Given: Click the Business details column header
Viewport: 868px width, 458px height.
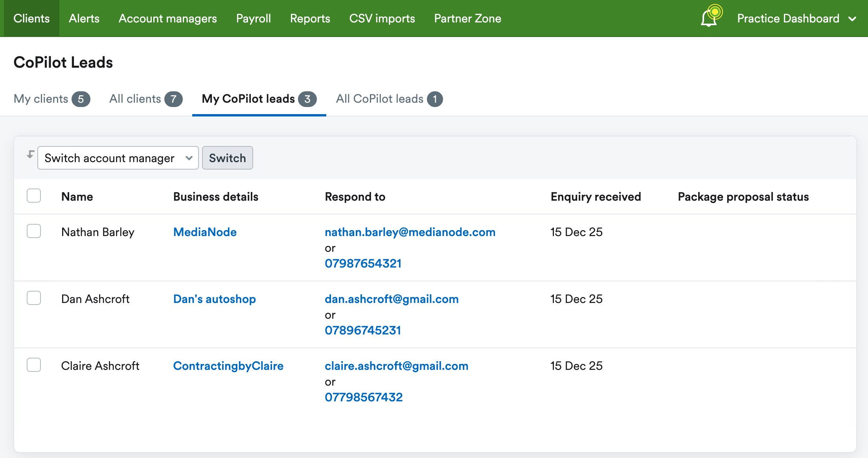Looking at the screenshot, I should [216, 197].
